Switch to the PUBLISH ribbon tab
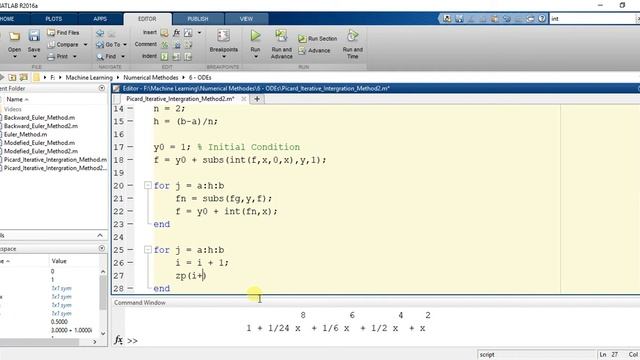 [198, 19]
